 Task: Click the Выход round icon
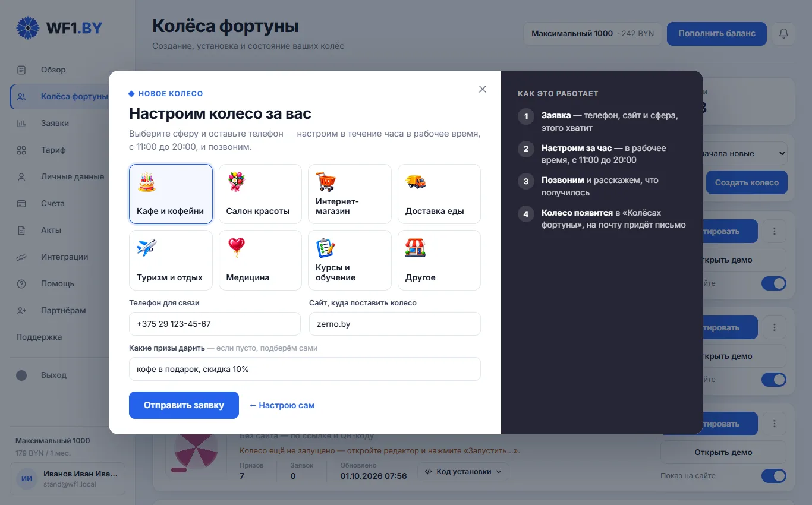click(21, 375)
